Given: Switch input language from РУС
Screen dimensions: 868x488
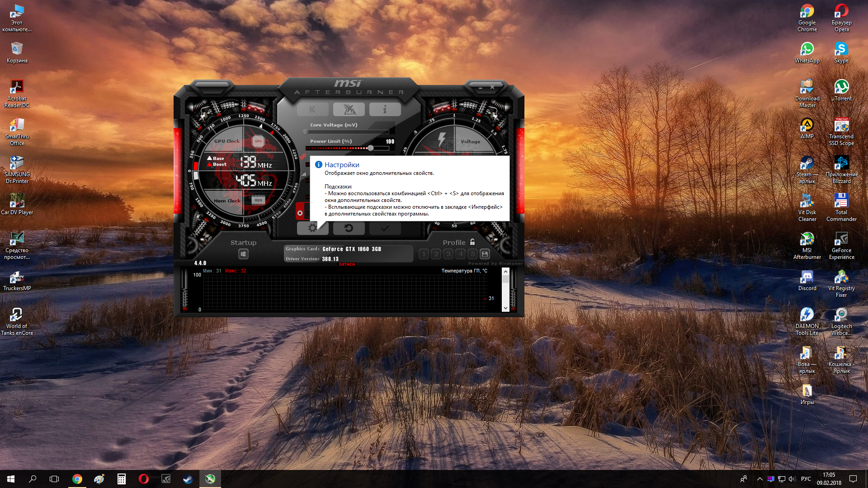Looking at the screenshot, I should (806, 479).
